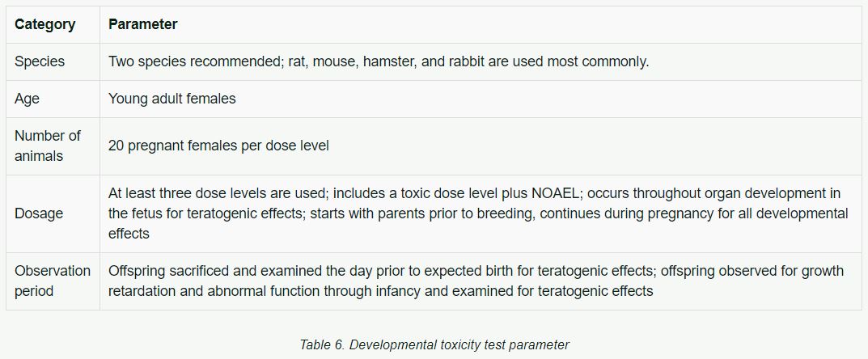Click the Category column header

click(x=44, y=25)
